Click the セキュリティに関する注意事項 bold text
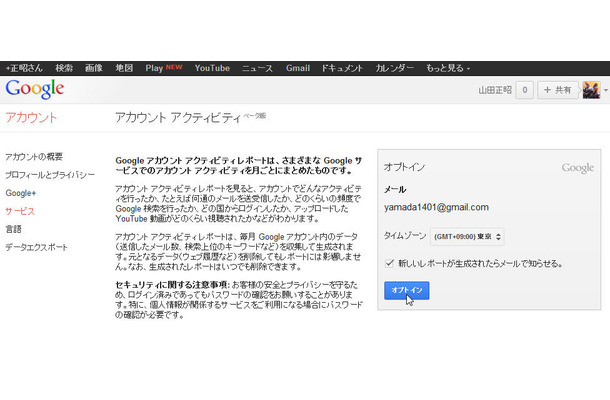The image size is (610, 400). [172, 285]
